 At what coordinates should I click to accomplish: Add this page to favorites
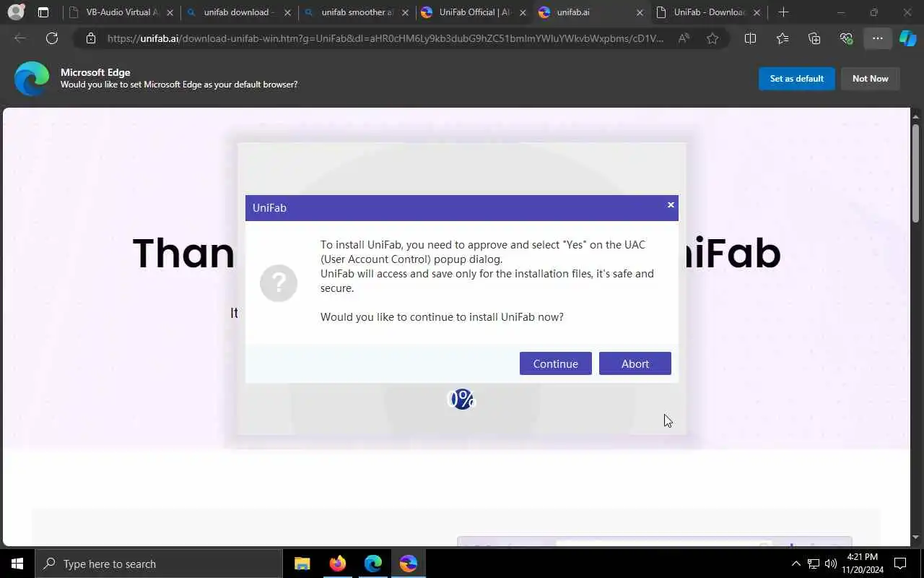[712, 38]
